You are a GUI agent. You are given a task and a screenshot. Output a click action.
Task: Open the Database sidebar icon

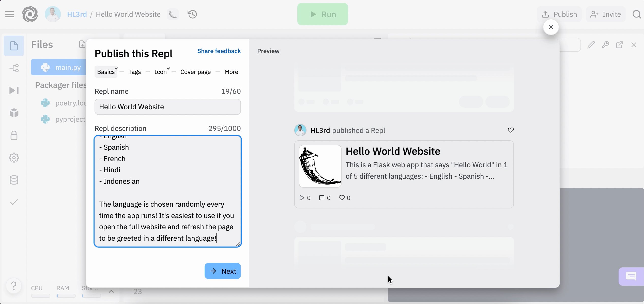[14, 180]
